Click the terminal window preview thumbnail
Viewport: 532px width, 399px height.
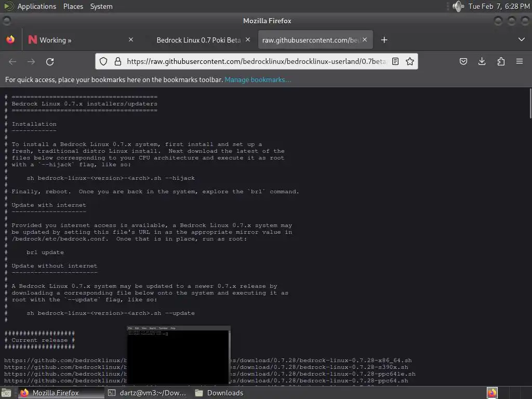(x=179, y=355)
